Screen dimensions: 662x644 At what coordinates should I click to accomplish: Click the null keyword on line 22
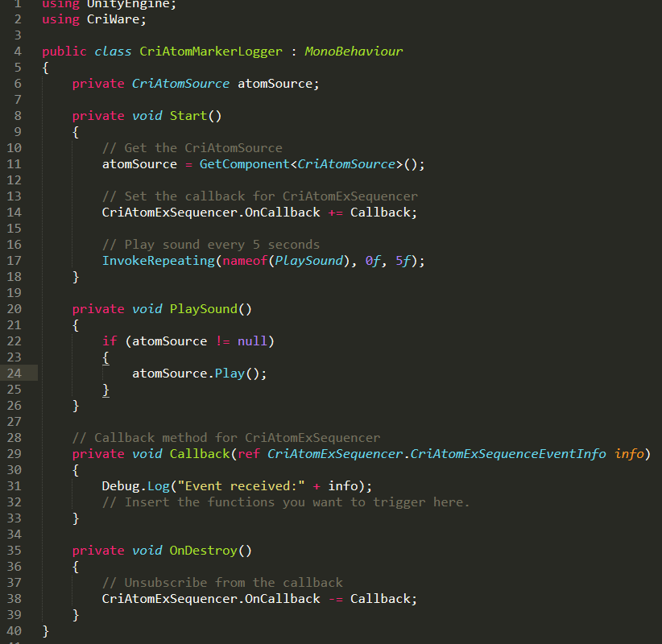[x=252, y=341]
